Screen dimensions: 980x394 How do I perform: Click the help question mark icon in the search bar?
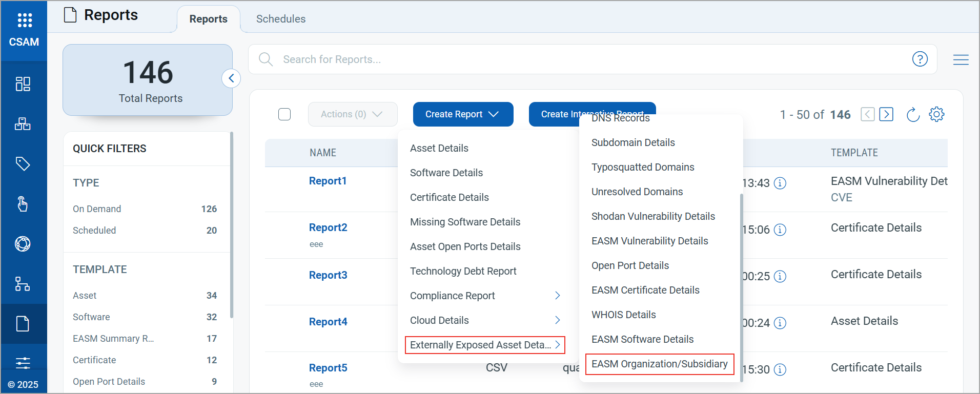(x=920, y=59)
